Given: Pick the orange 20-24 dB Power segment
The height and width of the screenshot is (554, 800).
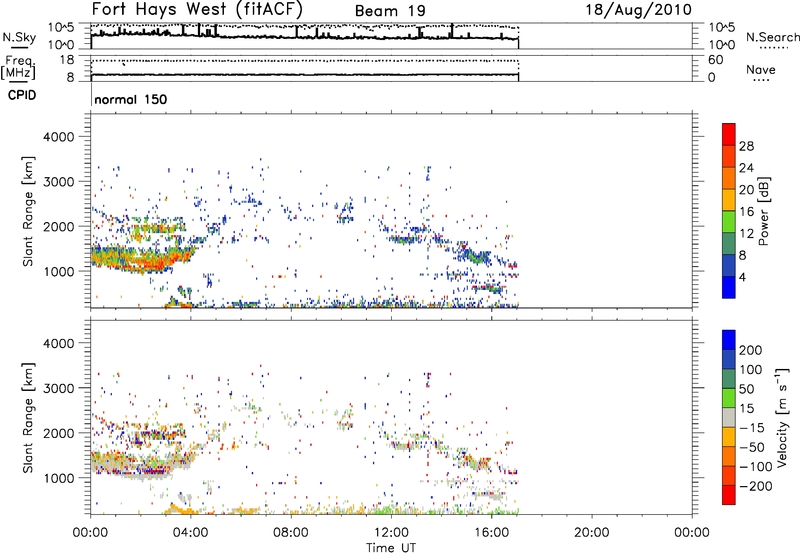Looking at the screenshot, I should (x=729, y=178).
